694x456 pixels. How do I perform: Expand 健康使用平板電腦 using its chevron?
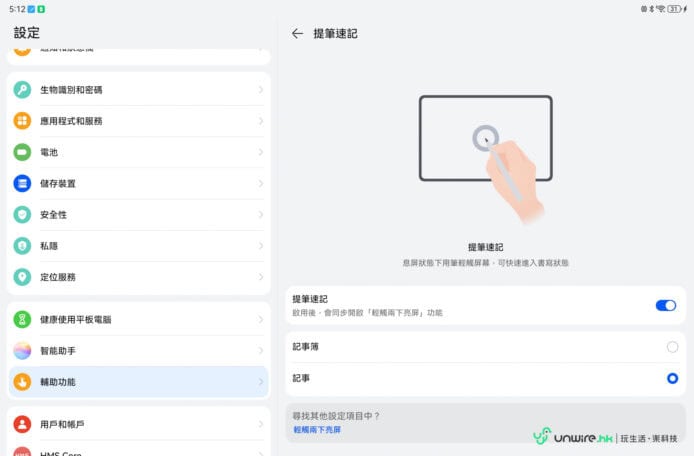pyautogui.click(x=261, y=320)
